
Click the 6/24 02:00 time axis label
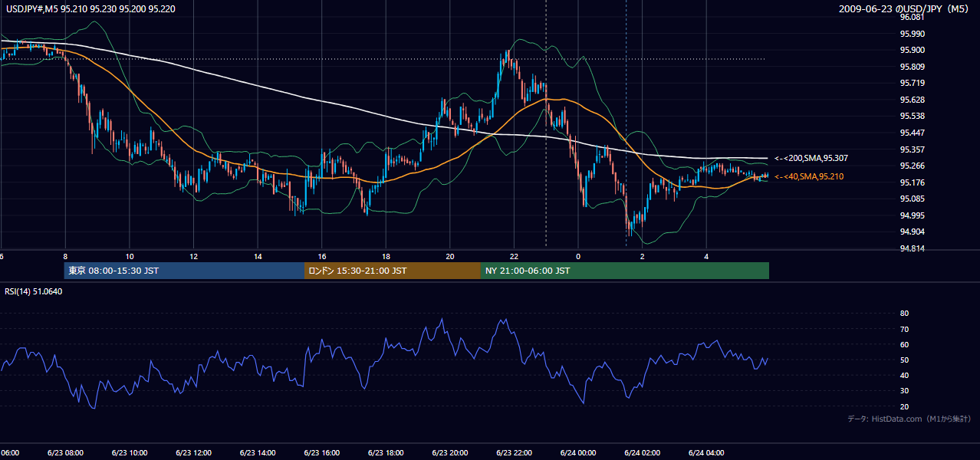pos(642,453)
